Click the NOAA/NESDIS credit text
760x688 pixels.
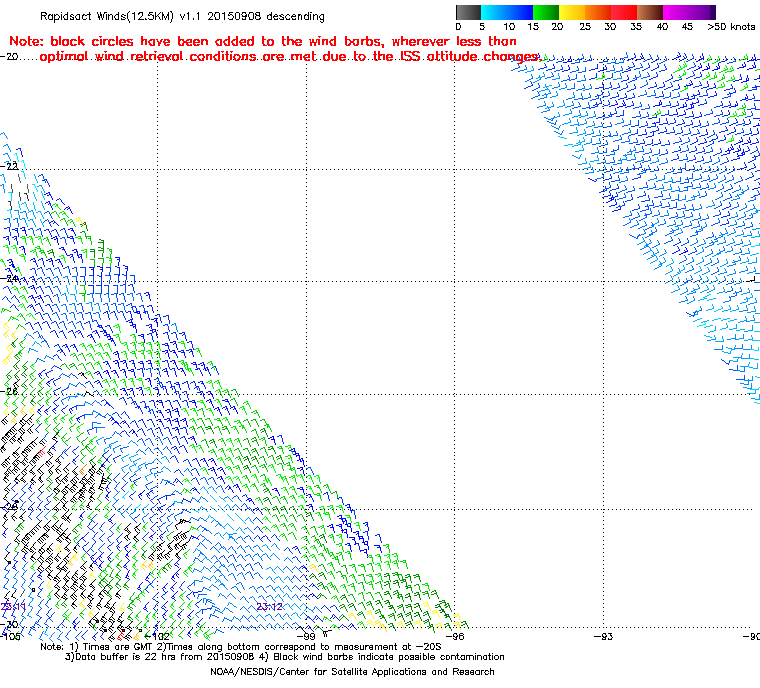tap(352, 672)
